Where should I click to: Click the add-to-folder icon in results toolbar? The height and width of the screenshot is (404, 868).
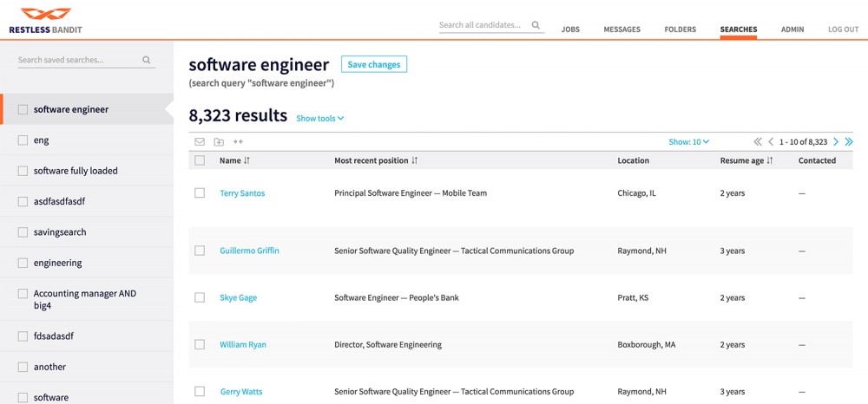coord(219,141)
